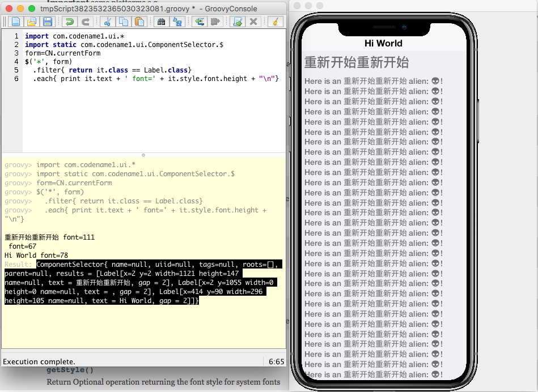538x392 pixels.
Task: Cut selection using the scissors icon
Action: tap(107, 22)
